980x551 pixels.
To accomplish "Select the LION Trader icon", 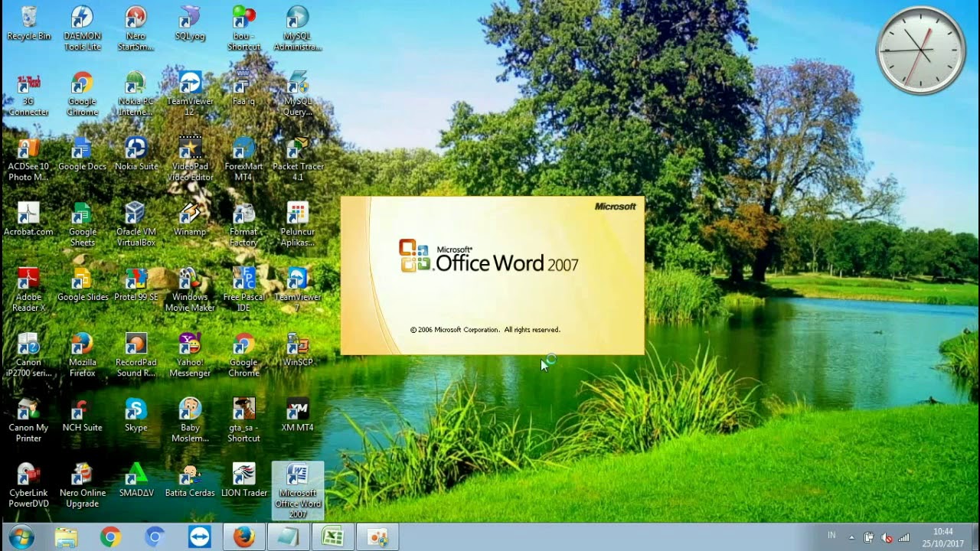I will [243, 481].
